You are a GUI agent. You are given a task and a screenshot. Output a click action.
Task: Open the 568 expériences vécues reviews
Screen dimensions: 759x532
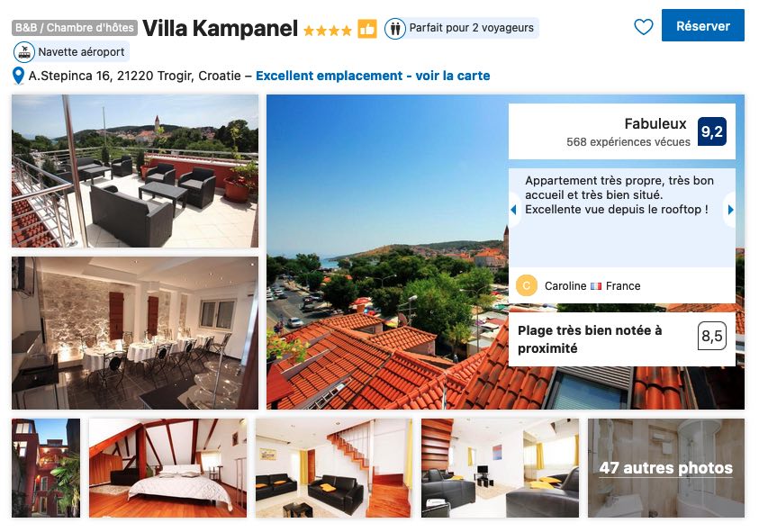628,142
